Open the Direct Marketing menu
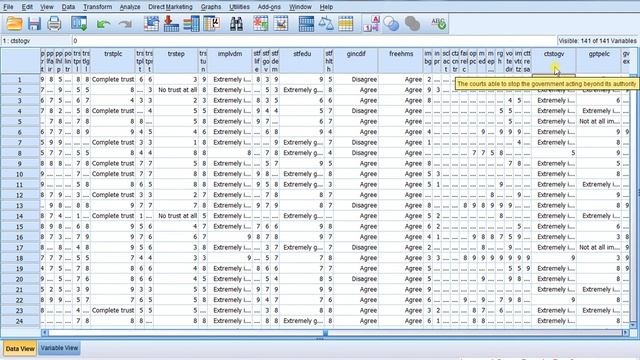 coord(170,7)
